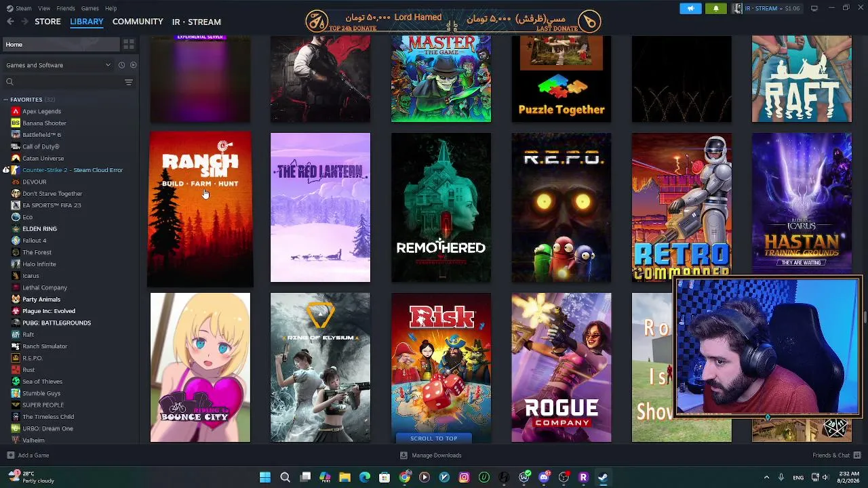Open Windows taskbar search

pyautogui.click(x=285, y=477)
